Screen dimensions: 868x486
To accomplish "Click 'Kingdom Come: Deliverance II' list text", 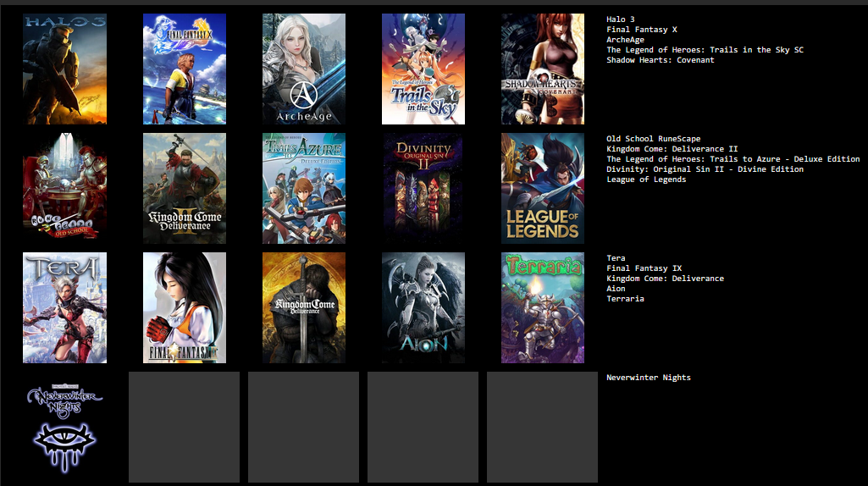I will pos(672,149).
